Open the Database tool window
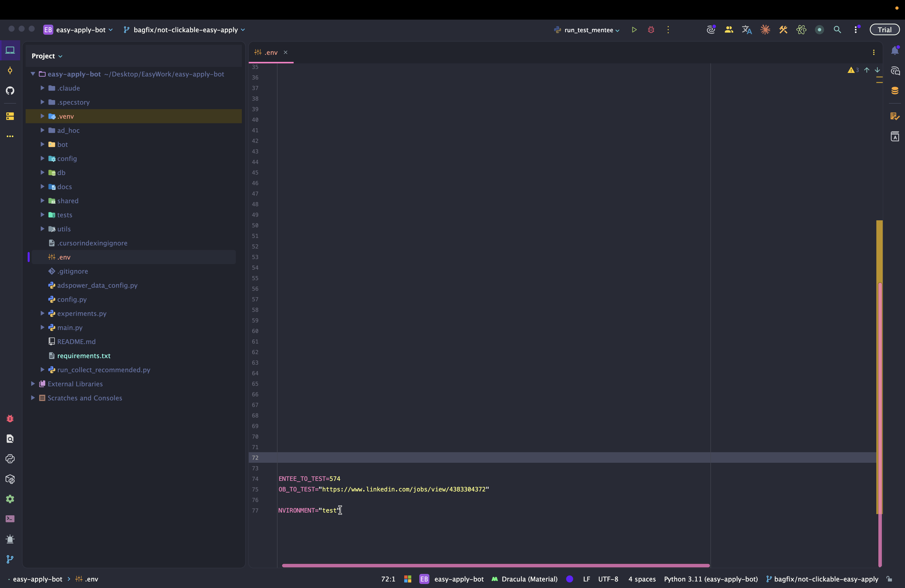This screenshot has width=905, height=588. point(895,91)
